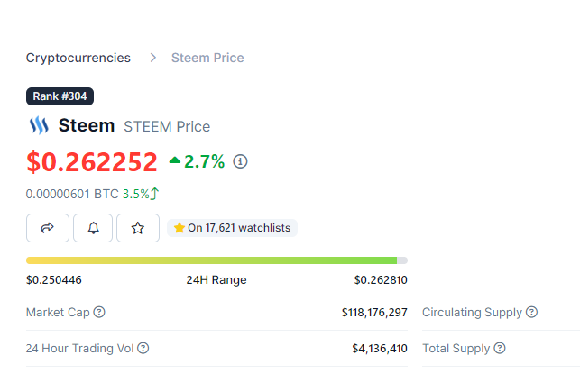This screenshot has height=392, width=580.
Task: Click On 17,621 watchlists badge
Action: pos(233,228)
